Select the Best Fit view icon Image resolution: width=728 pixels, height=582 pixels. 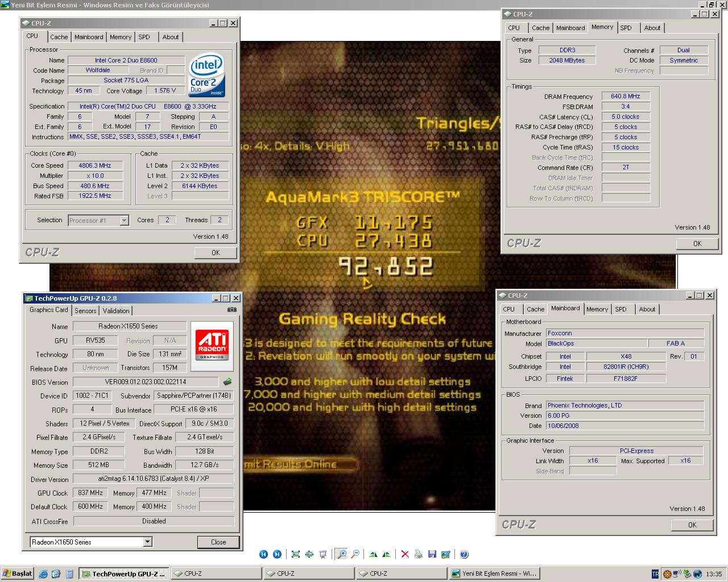coord(296,554)
